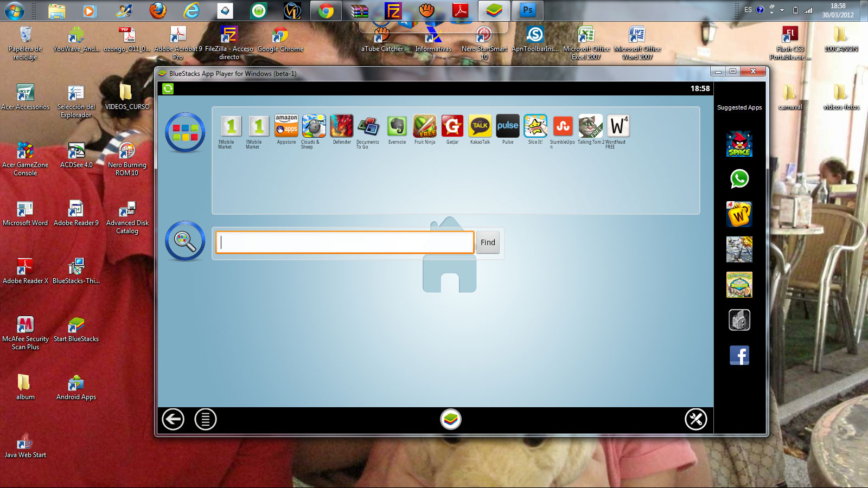The width and height of the screenshot is (868, 488).
Task: Open Firefox from the taskbar
Action: [x=158, y=10]
